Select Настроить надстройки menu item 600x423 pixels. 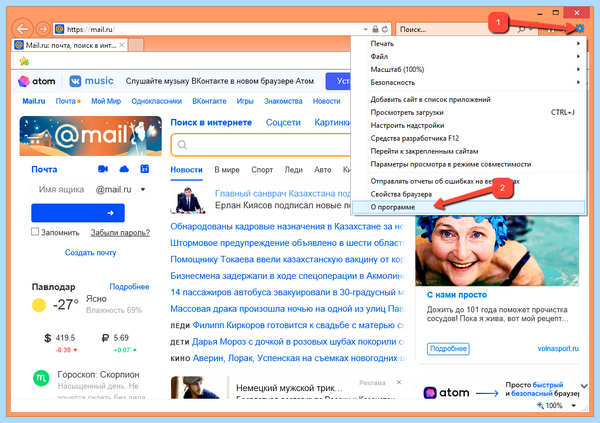coord(469,126)
